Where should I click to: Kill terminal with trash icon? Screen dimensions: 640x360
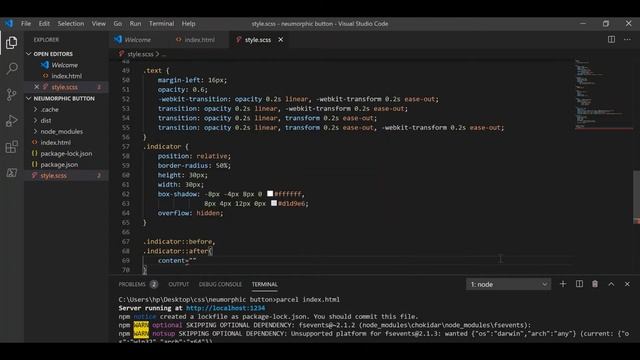[x=595, y=284]
